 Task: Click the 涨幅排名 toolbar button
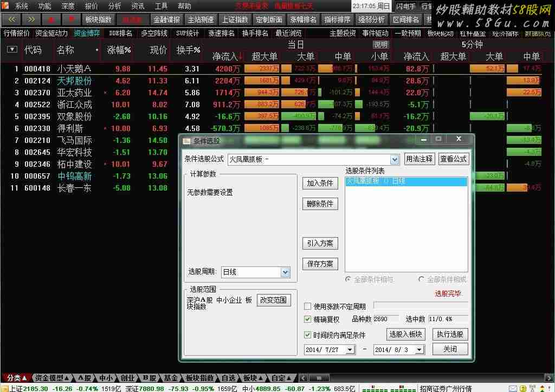pos(303,19)
